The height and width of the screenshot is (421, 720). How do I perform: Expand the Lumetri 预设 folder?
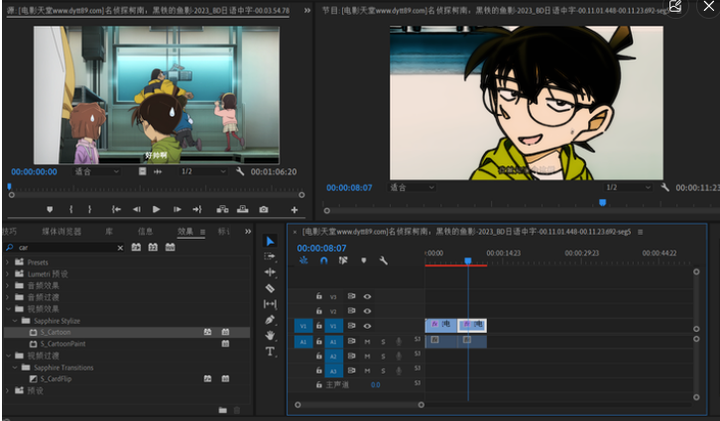[x=7, y=274]
